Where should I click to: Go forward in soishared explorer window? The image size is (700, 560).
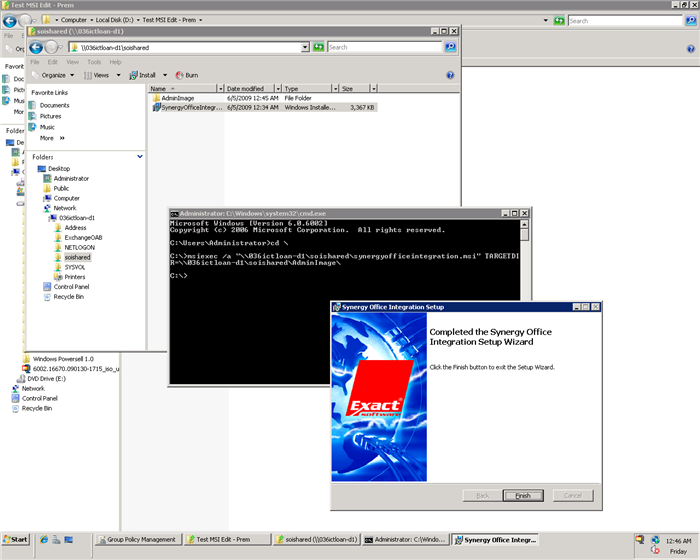(x=52, y=47)
